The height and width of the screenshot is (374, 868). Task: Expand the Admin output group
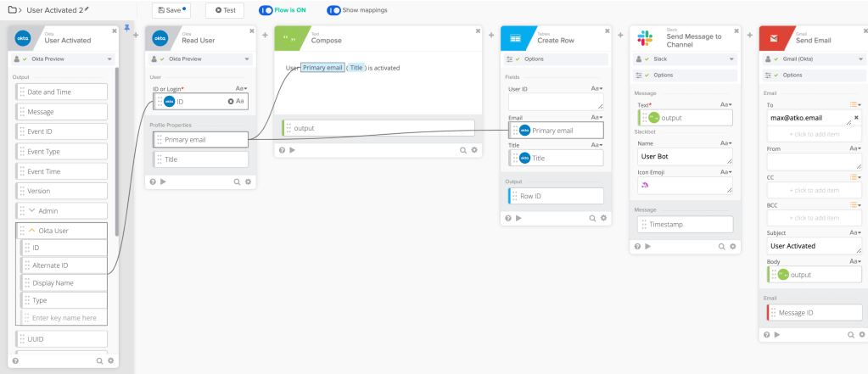pyautogui.click(x=32, y=210)
